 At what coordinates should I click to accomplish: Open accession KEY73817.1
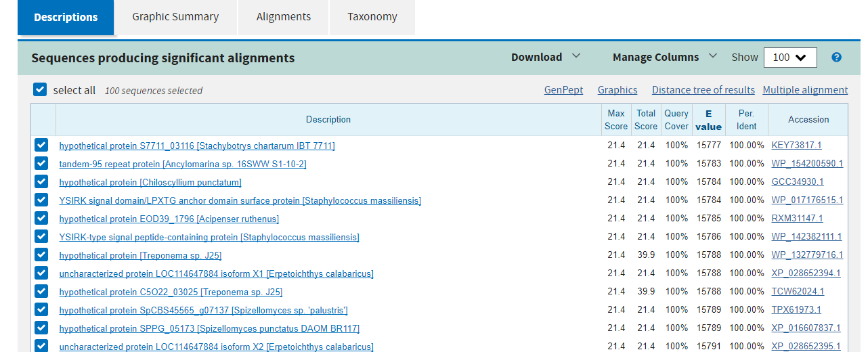[796, 146]
